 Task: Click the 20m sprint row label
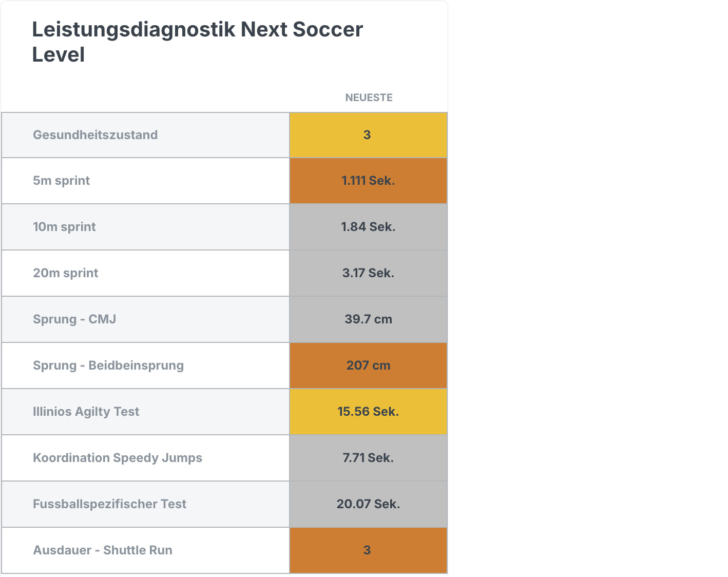(x=66, y=273)
